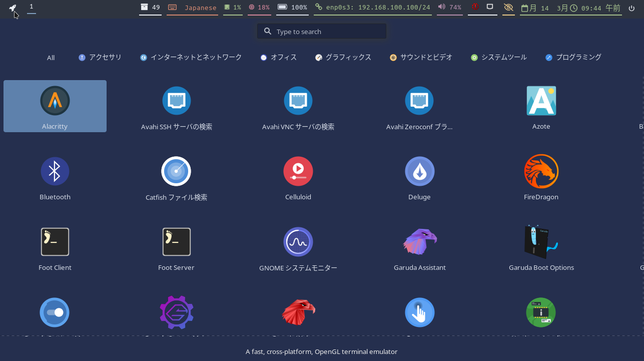
Task: Click the volume 74% indicator
Action: (449, 8)
